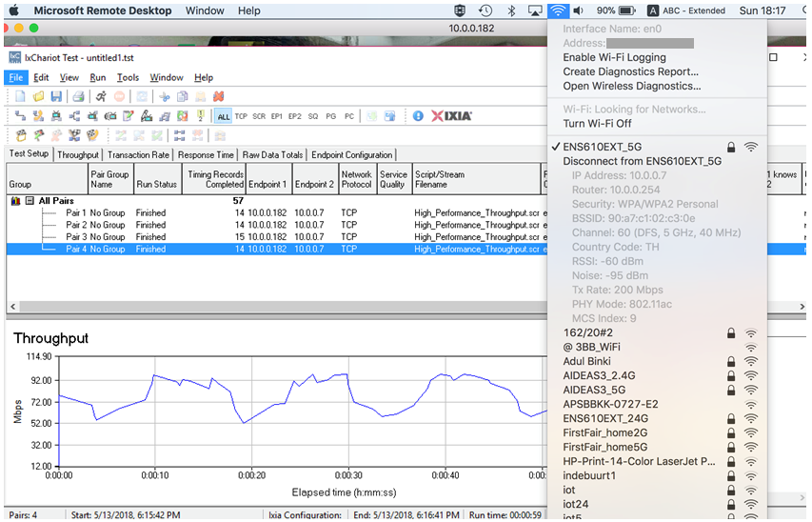The height and width of the screenshot is (522, 812).
Task: Select the highlighted Pair 4 row
Action: (x=276, y=249)
